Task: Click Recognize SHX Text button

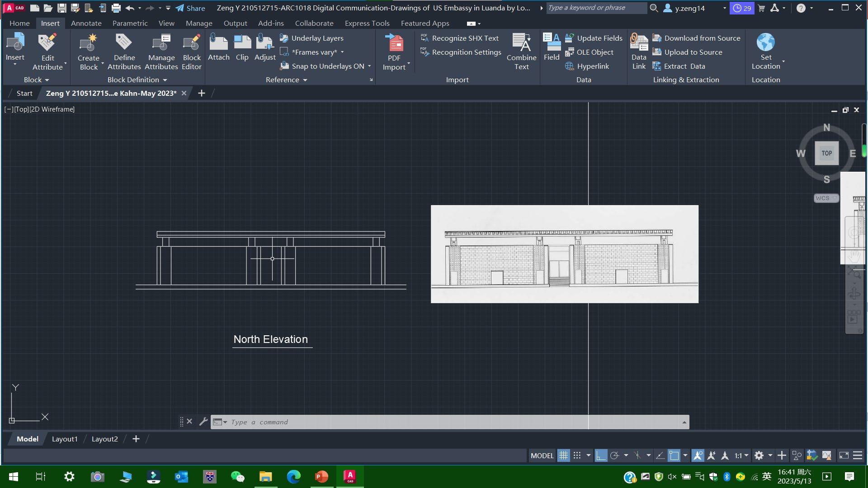Action: (465, 38)
